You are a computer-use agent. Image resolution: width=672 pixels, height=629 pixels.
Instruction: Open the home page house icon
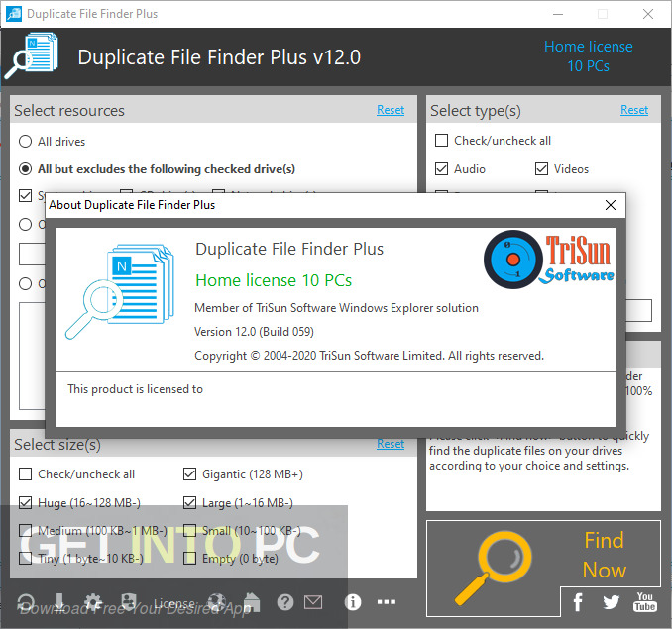252,601
